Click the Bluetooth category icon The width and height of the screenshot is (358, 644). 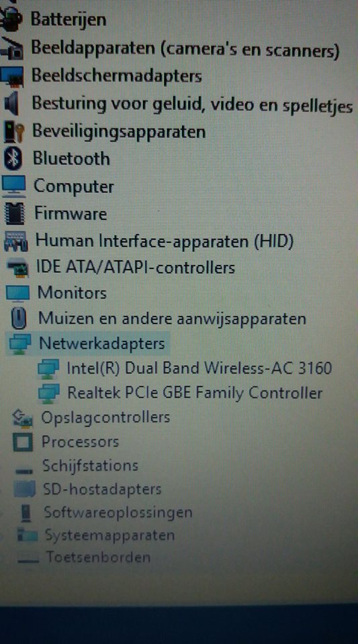12,159
